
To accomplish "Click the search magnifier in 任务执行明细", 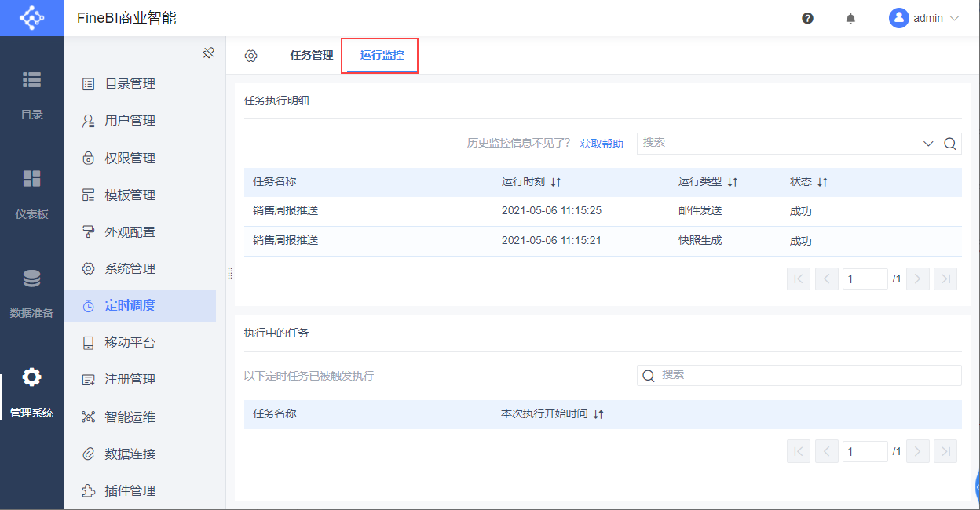I will [x=949, y=144].
